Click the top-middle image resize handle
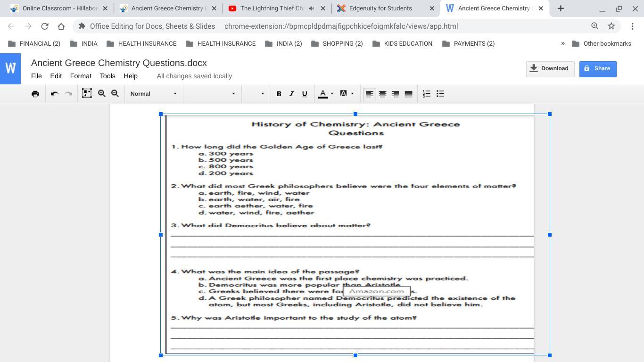The height and width of the screenshot is (362, 644). pos(355,114)
